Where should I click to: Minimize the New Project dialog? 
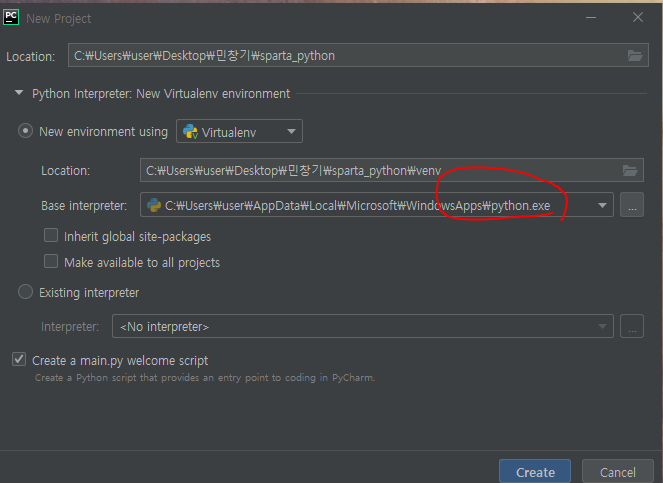(x=591, y=17)
